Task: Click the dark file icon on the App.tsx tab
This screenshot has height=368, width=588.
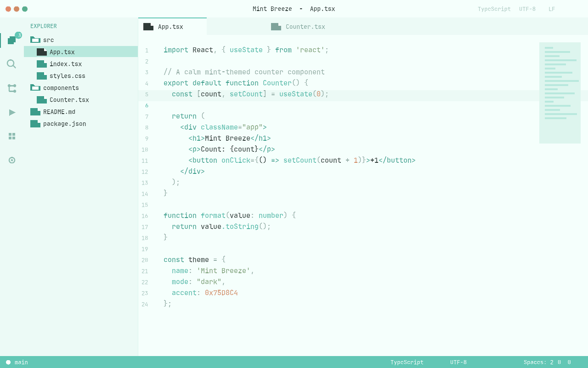Action: [x=148, y=27]
